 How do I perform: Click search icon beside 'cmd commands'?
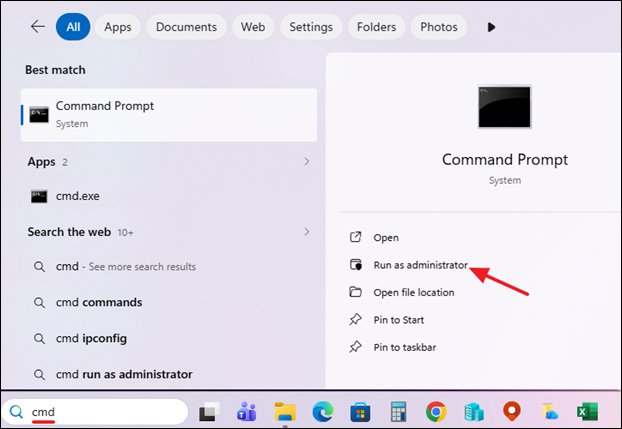pyautogui.click(x=39, y=303)
